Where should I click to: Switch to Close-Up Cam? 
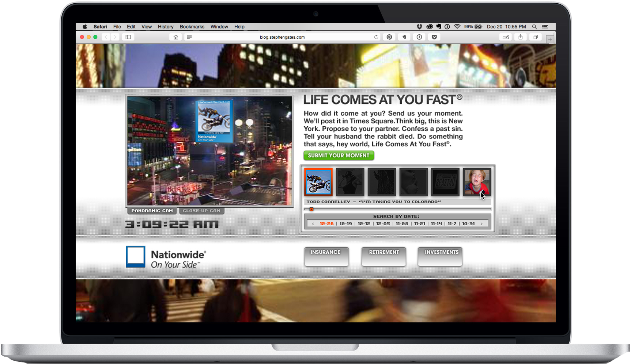click(x=202, y=211)
